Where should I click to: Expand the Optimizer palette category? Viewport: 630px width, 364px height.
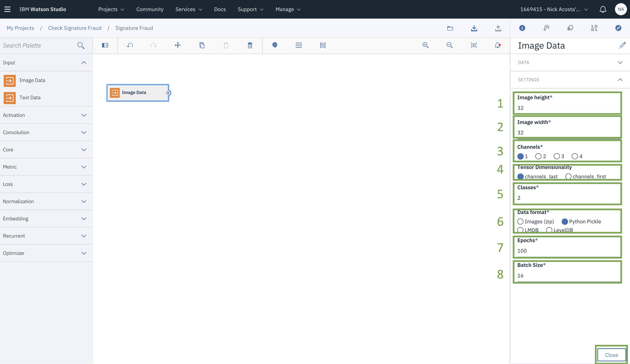click(47, 253)
